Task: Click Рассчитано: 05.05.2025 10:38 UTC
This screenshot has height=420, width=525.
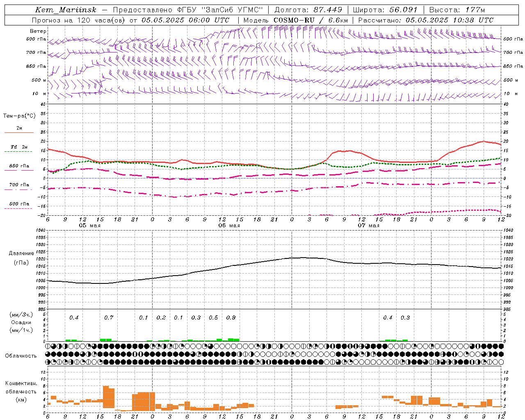Action: tap(426, 20)
